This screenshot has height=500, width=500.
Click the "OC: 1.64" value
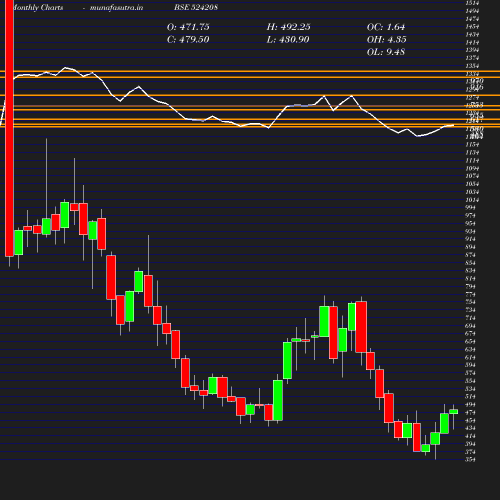point(386,27)
